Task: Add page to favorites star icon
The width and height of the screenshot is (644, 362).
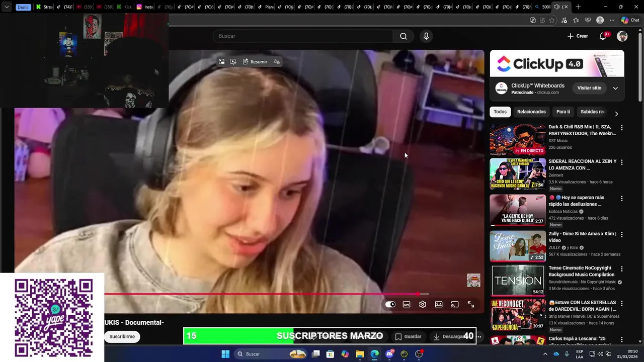Action: pyautogui.click(x=552, y=20)
